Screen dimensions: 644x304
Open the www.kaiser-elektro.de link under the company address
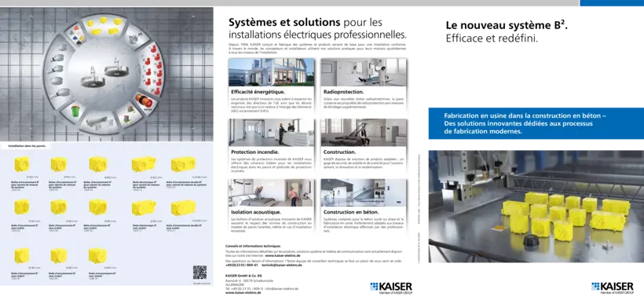click(243, 292)
